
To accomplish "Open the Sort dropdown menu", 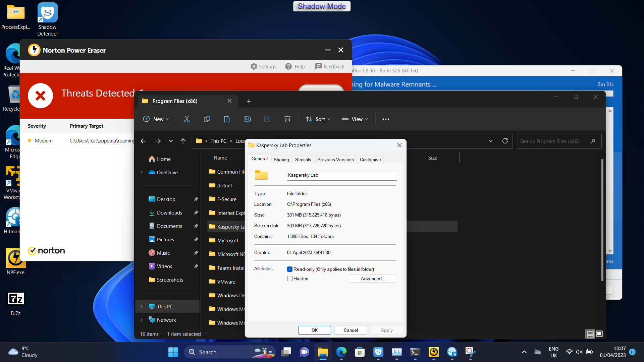I will coord(318,119).
